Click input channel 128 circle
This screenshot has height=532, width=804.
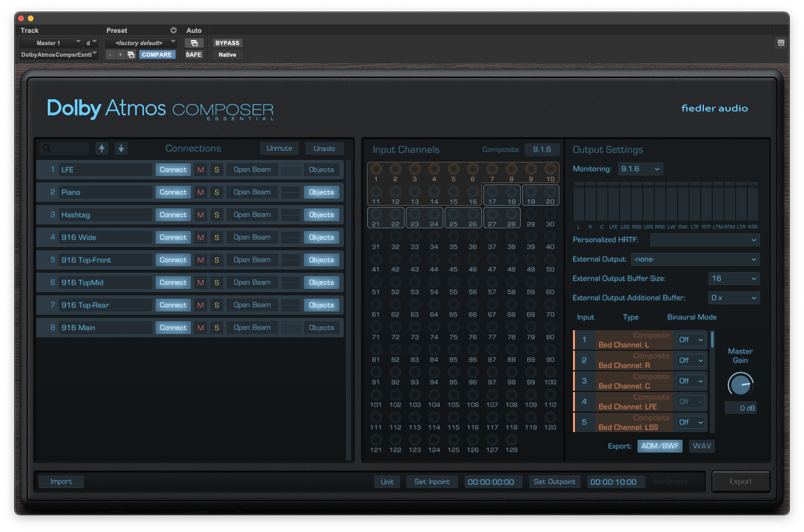(x=512, y=440)
